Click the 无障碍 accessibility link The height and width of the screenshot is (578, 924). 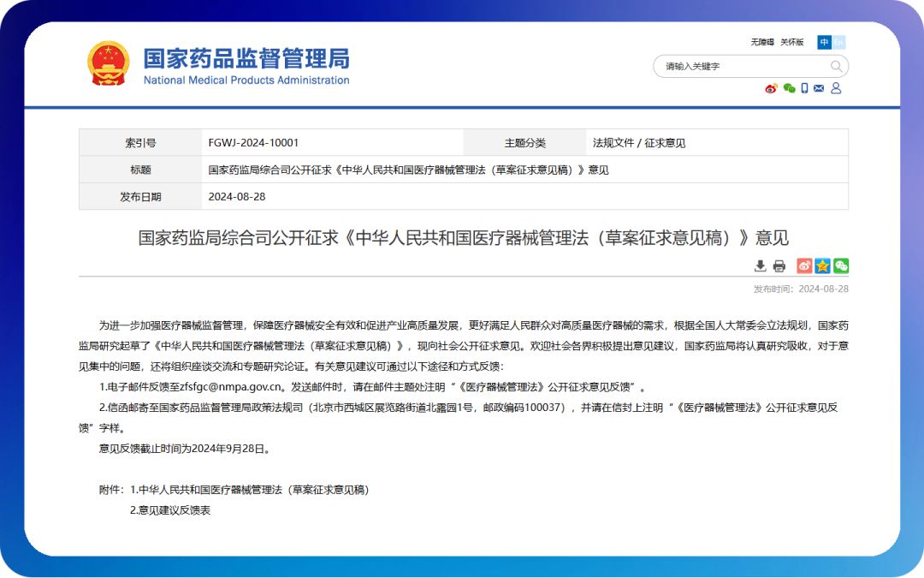(762, 42)
